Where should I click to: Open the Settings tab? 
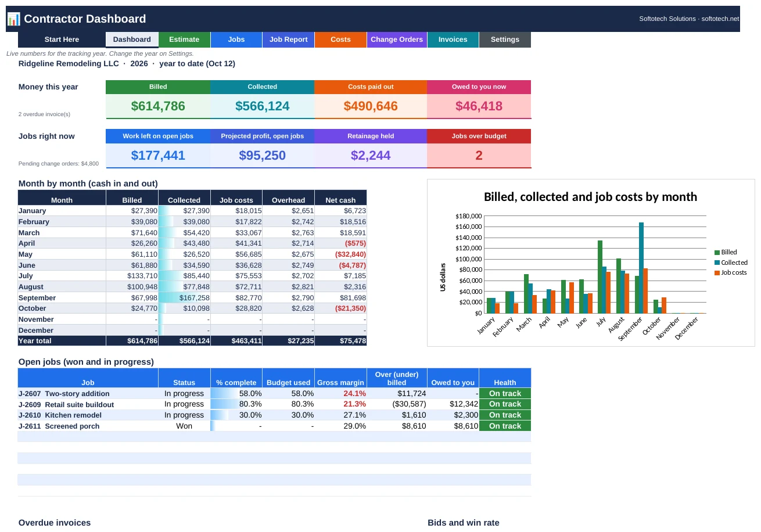pyautogui.click(x=505, y=39)
